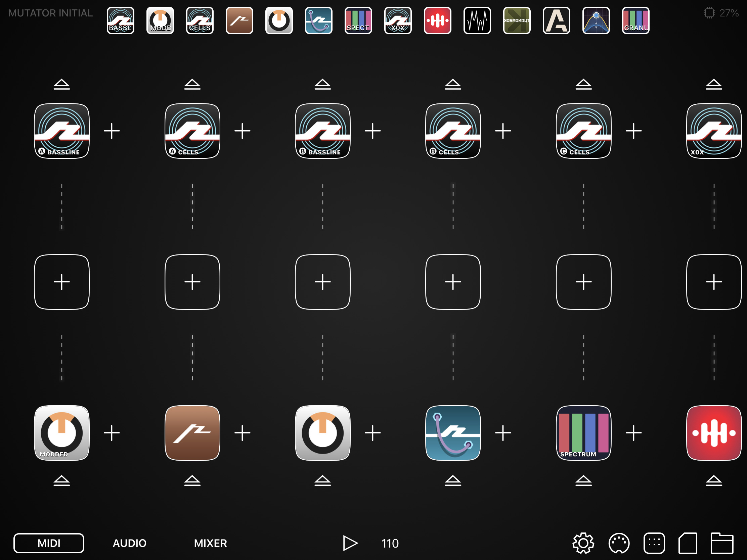This screenshot has width=747, height=560.
Task: Fill empty slot below grid XOX node
Action: click(x=714, y=282)
